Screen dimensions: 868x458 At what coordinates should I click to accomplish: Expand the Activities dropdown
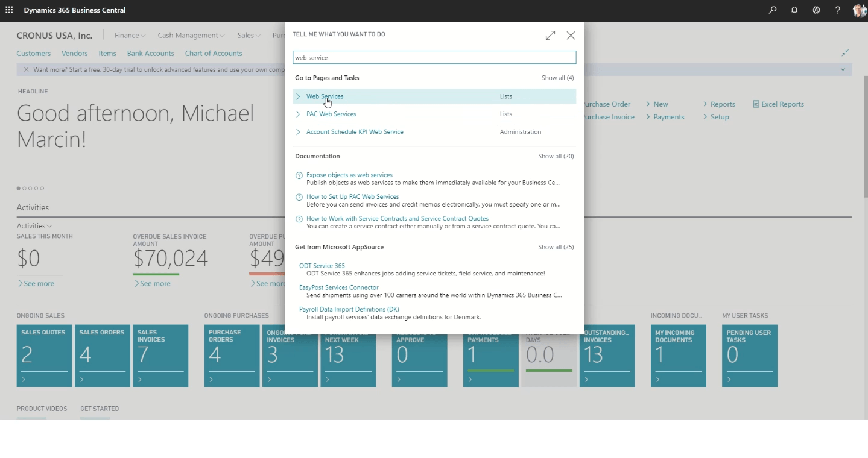coord(34,226)
